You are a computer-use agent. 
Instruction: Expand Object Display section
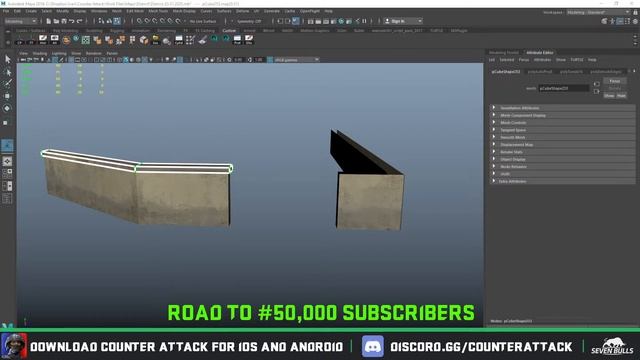(562, 160)
